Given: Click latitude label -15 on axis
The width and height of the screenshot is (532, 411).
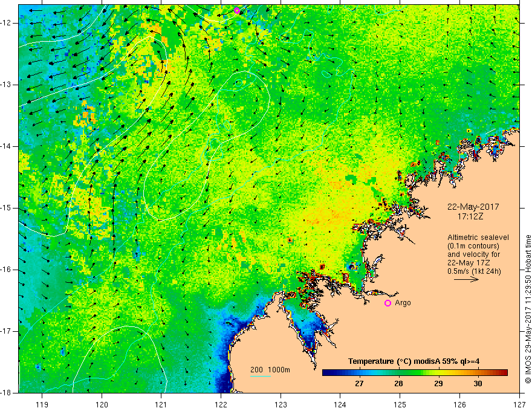Looking at the screenshot, I should 7,208.
